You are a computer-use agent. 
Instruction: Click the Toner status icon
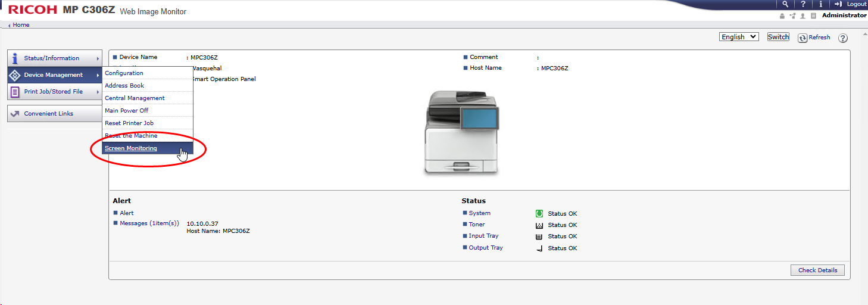pos(539,225)
